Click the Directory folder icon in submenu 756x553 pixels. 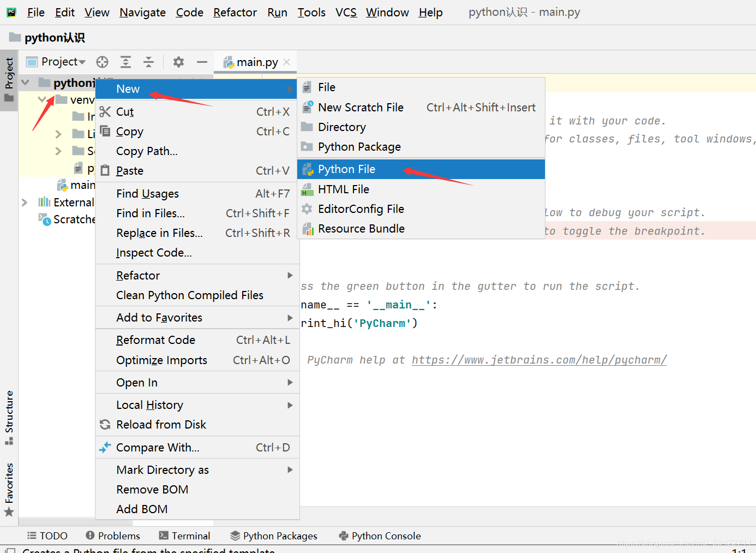tap(307, 127)
